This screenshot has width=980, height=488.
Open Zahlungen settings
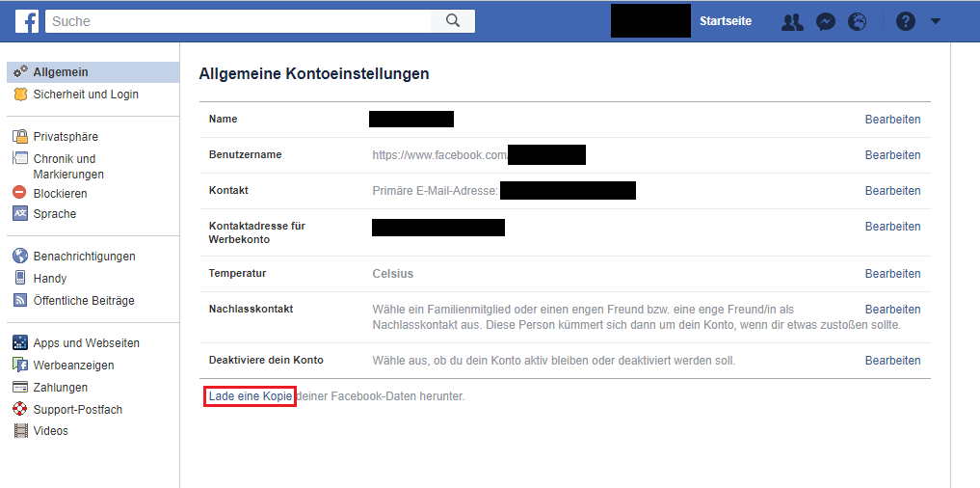point(60,388)
